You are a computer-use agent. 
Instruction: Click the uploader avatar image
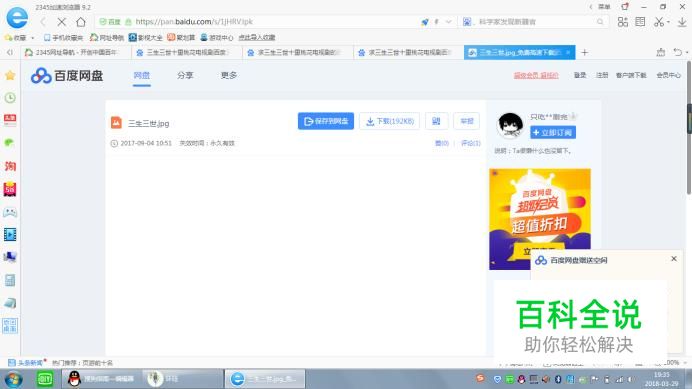click(510, 125)
